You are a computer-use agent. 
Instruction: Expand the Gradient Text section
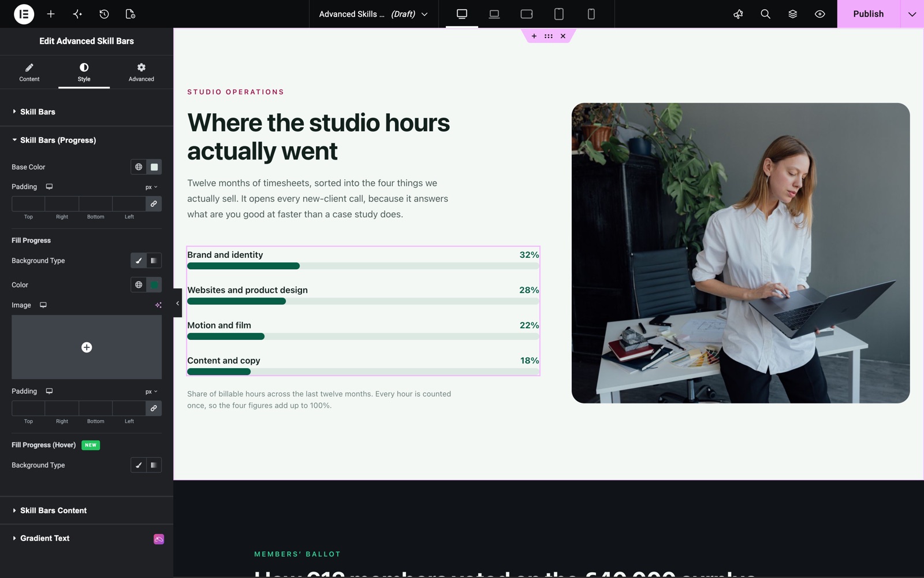(87, 538)
